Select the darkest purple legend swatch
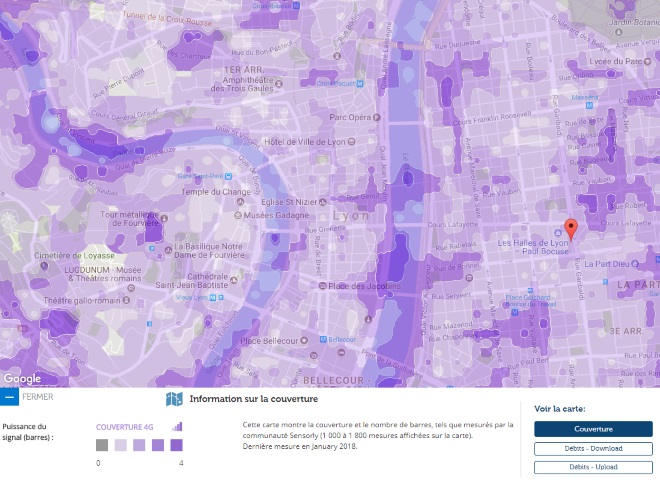Screen dimensions: 660x488 pos(177,445)
